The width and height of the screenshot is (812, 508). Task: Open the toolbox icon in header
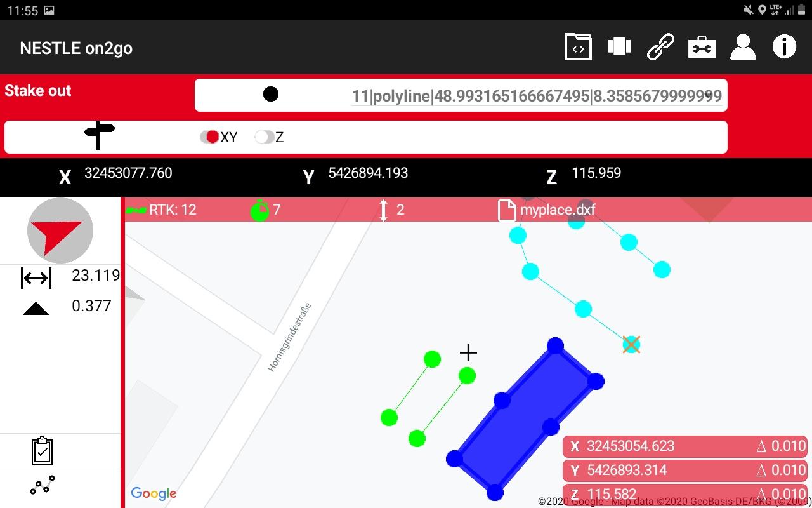click(702, 48)
